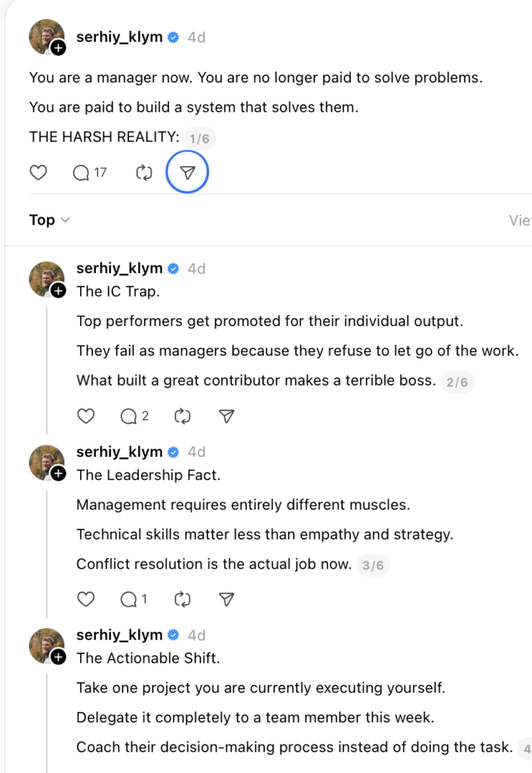Share the main post via send icon

[x=187, y=173]
